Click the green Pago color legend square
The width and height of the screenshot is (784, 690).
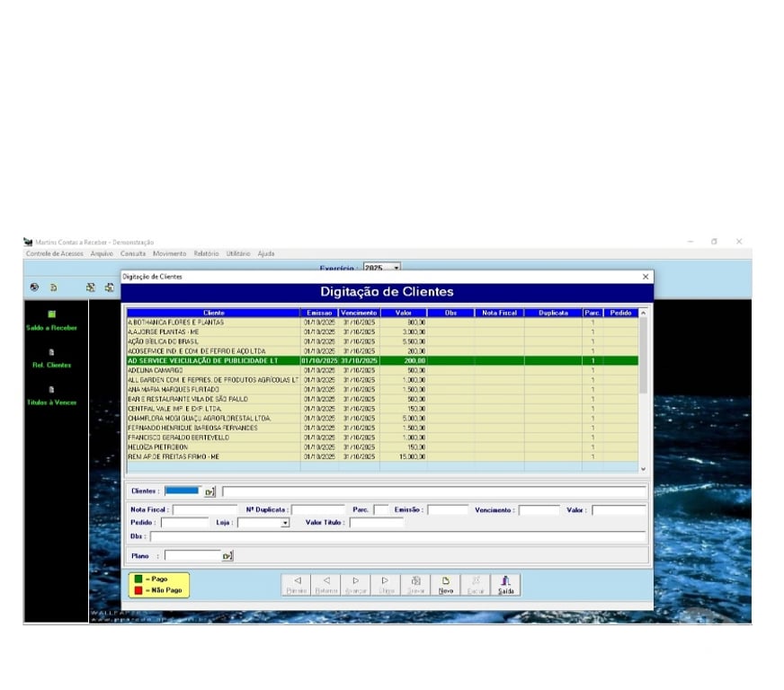[139, 579]
